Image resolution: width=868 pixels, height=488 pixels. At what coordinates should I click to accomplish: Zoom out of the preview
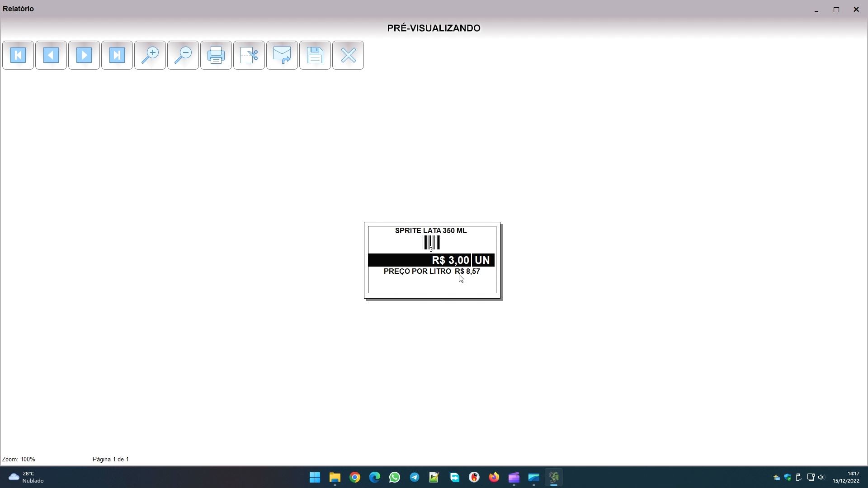pyautogui.click(x=183, y=55)
